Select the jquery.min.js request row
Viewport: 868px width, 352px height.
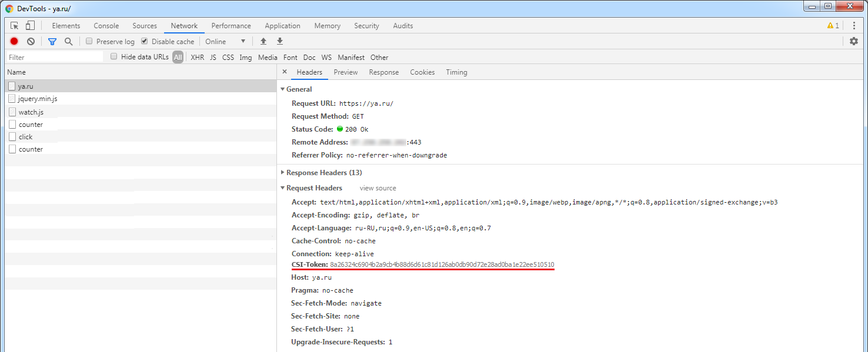click(x=140, y=99)
